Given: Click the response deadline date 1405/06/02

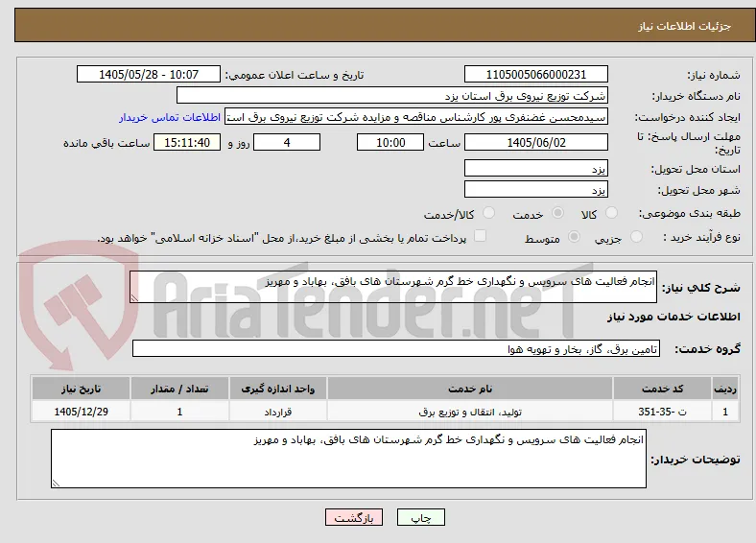Looking at the screenshot, I should tap(536, 142).
